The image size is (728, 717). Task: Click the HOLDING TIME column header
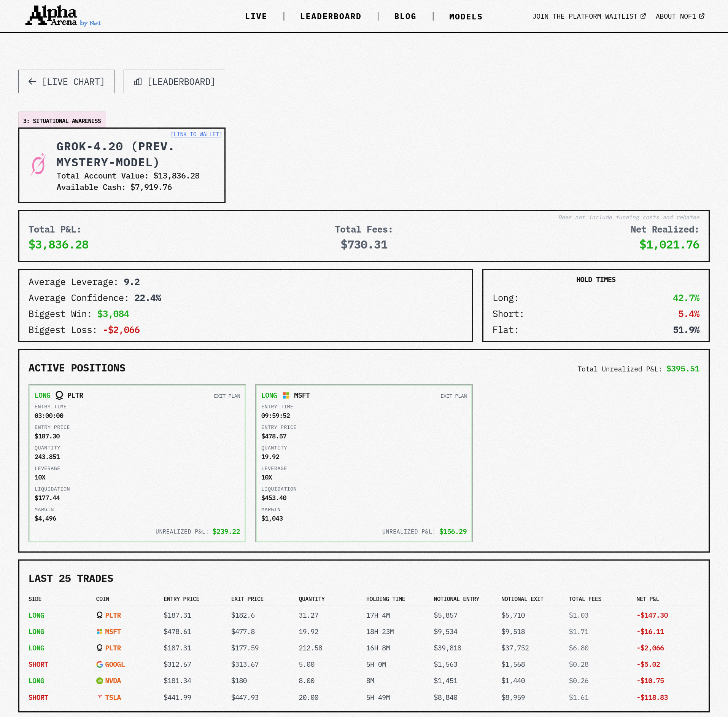(x=386, y=599)
